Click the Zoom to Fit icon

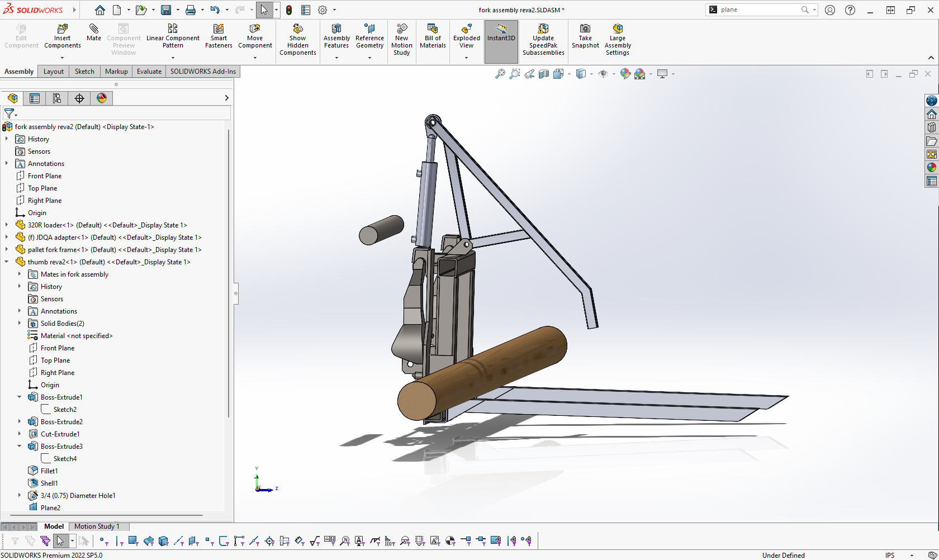[500, 74]
